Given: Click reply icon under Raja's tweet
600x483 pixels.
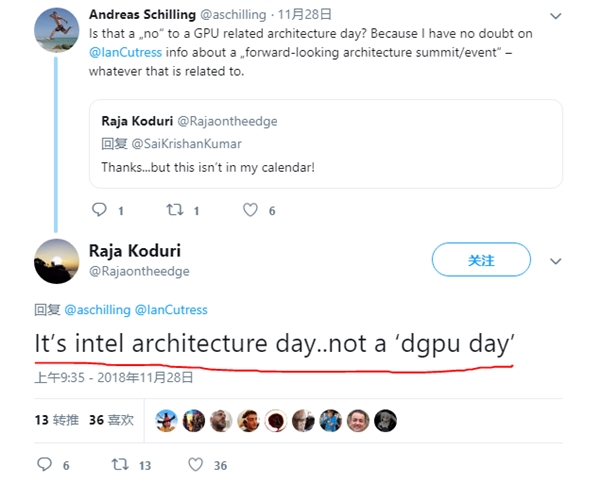Looking at the screenshot, I should tap(43, 465).
